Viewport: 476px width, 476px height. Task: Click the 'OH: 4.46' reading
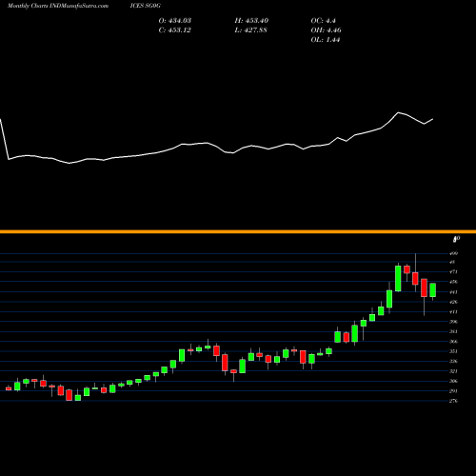pyautogui.click(x=326, y=30)
